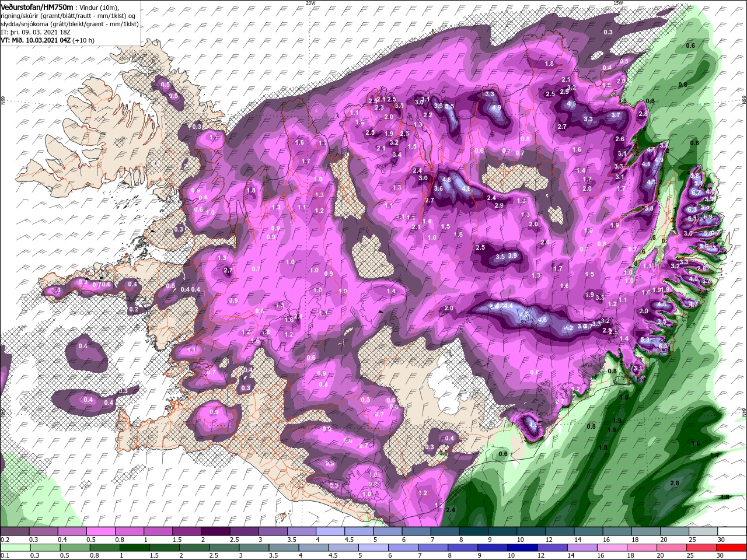This screenshot has height=560, width=747.
Task: Click the 0.4 label in the purple legend
Action: click(62, 540)
